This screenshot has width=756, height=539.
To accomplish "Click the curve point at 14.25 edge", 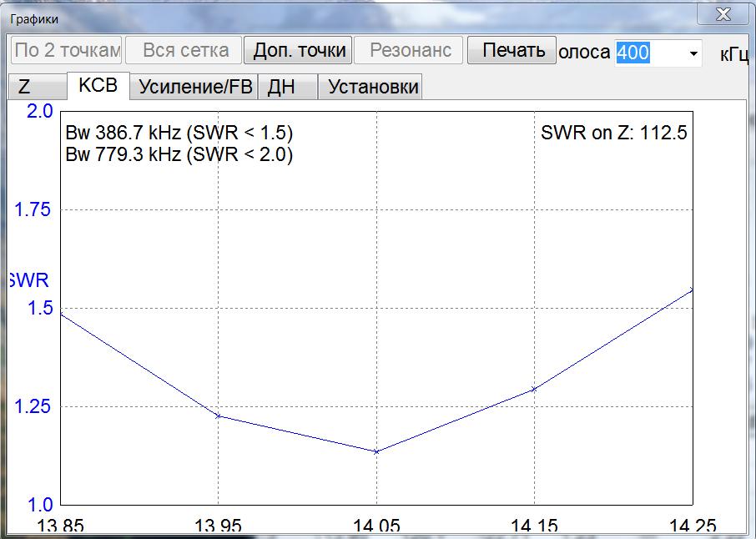I will click(692, 290).
